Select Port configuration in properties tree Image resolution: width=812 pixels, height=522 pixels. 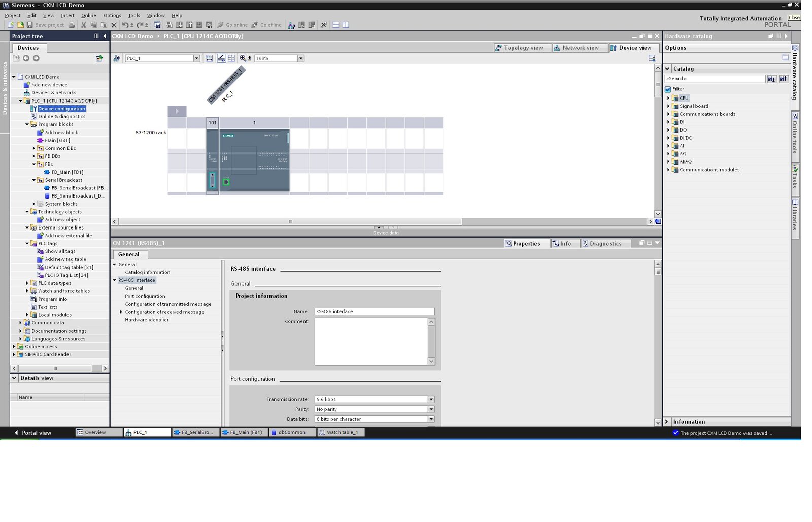[x=145, y=297]
